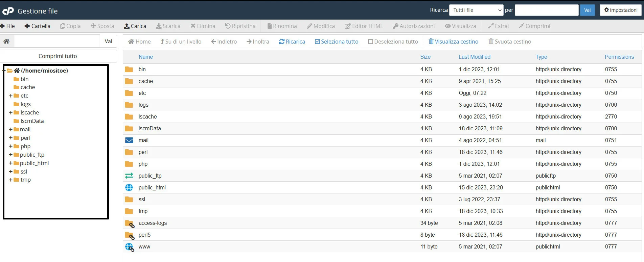Expand the etc folder in tree
Viewport: 644px width, 262px height.
pos(11,96)
